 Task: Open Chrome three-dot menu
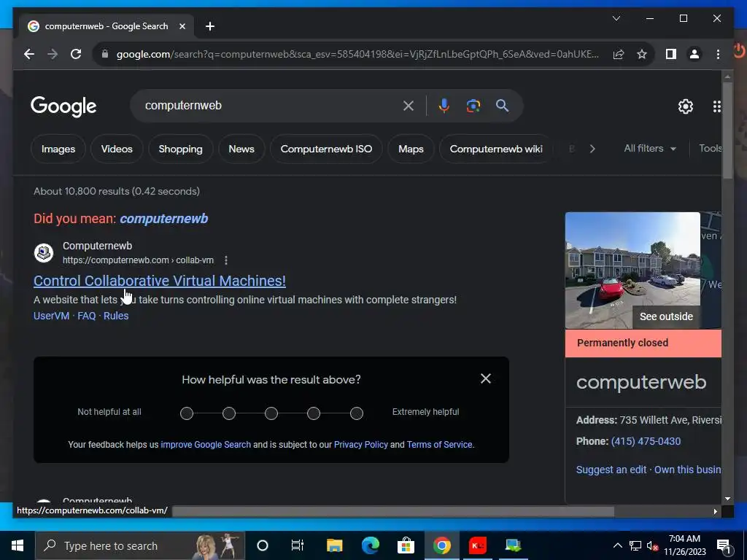coord(718,54)
